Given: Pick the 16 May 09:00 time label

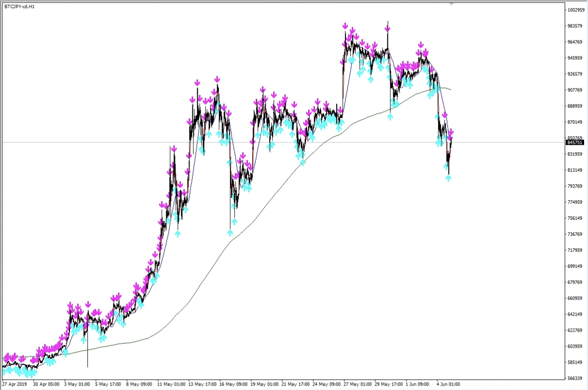Looking at the screenshot, I should (x=234, y=385).
